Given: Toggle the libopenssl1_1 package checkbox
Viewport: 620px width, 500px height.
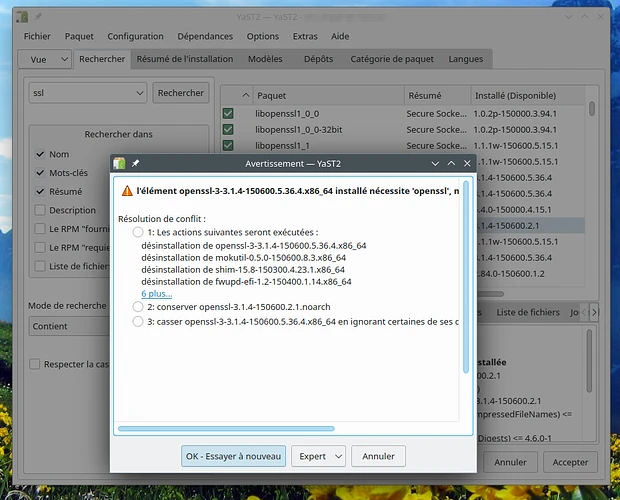Looking at the screenshot, I should 228,145.
